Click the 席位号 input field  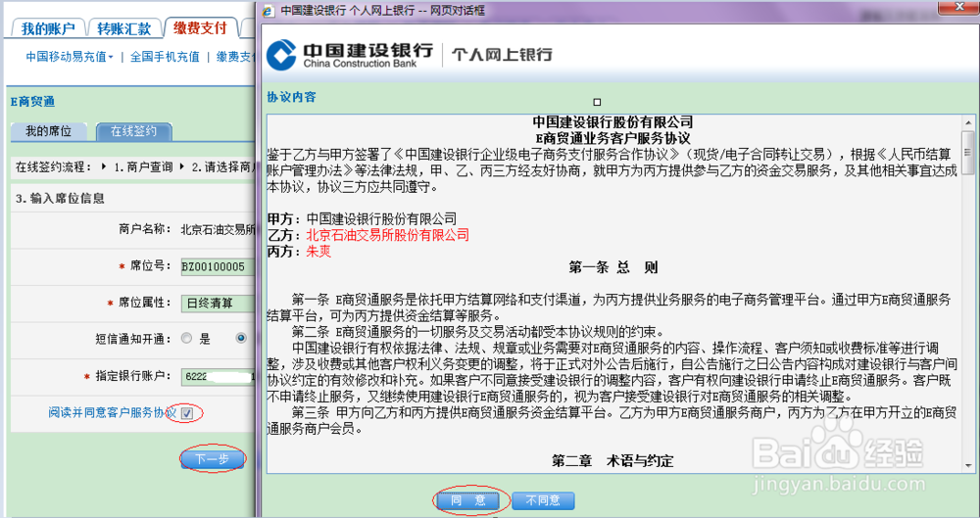219,266
